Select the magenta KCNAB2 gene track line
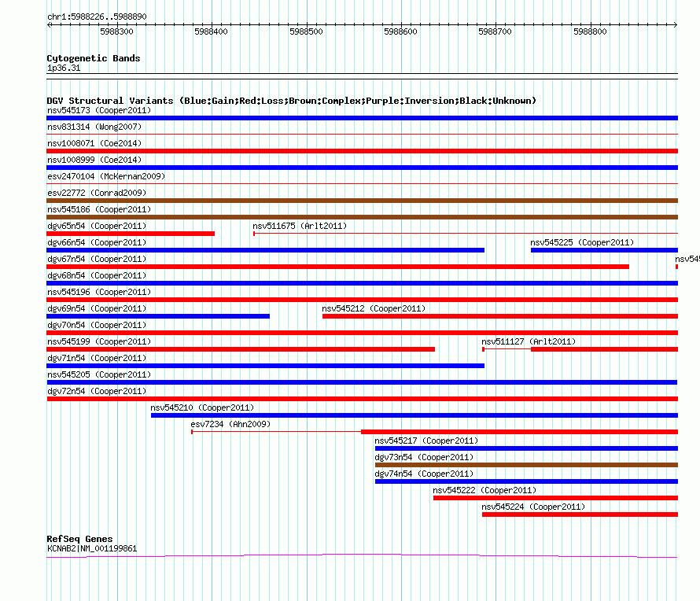Image resolution: width=700 pixels, height=601 pixels. click(x=362, y=555)
